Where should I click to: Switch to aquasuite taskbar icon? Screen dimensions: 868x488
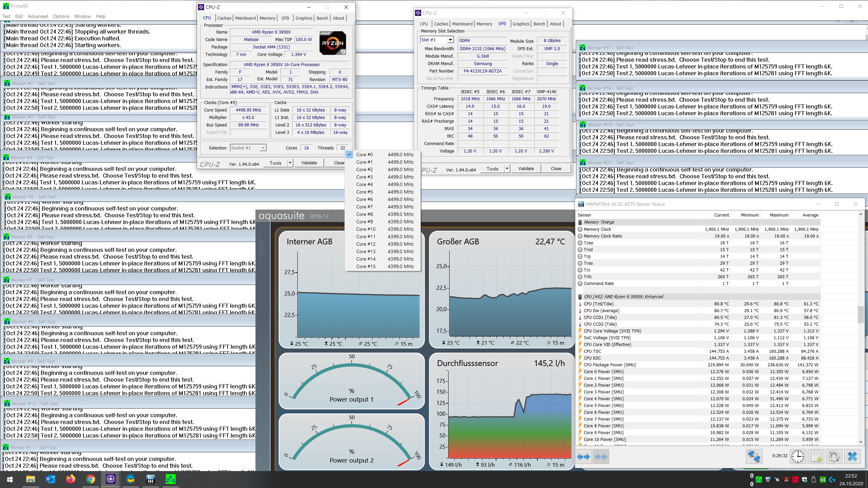click(131, 480)
